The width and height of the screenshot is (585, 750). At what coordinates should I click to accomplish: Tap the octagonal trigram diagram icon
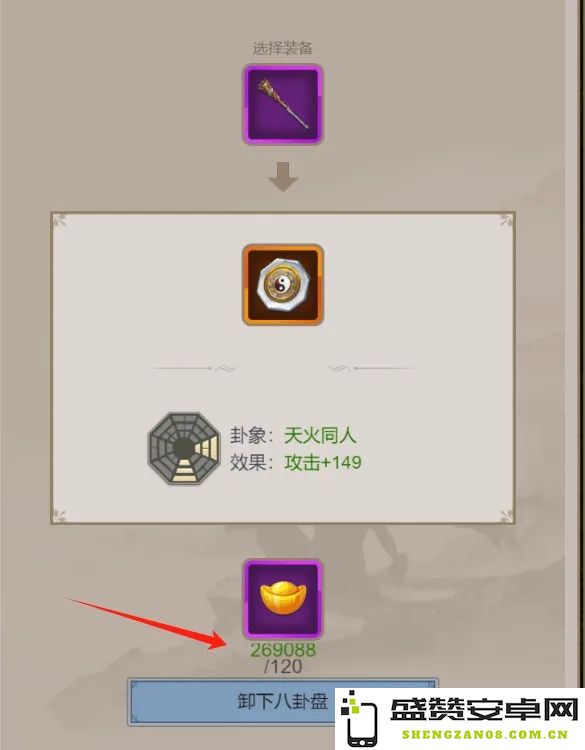pyautogui.click(x=184, y=448)
